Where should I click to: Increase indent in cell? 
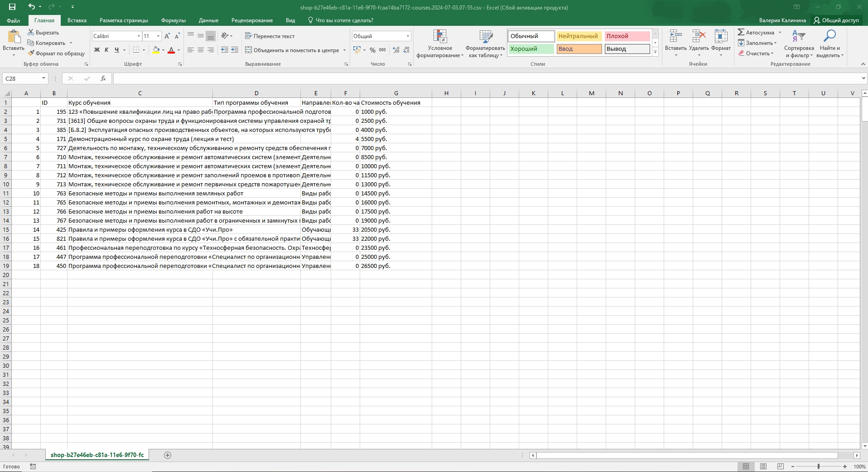point(235,50)
